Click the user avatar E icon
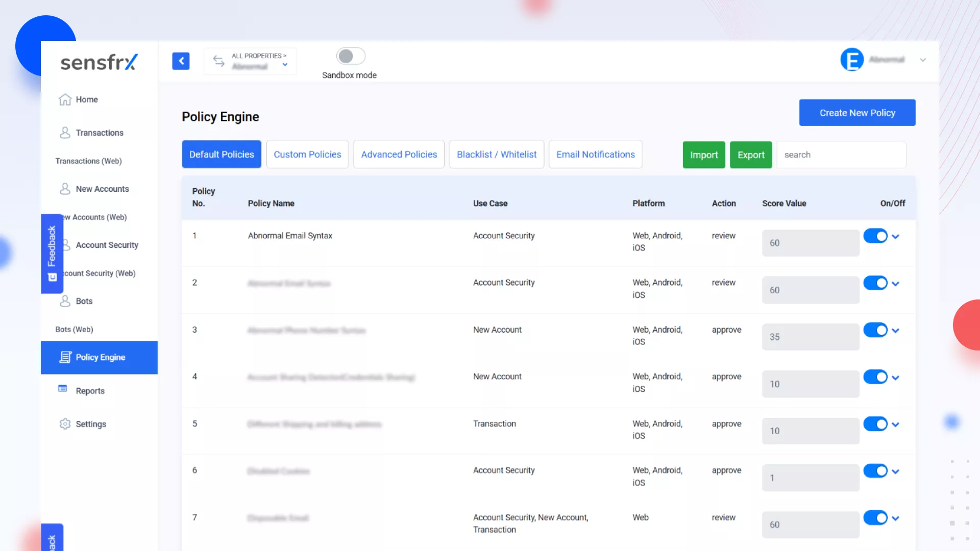Screen dimensions: 980x551 [852, 60]
